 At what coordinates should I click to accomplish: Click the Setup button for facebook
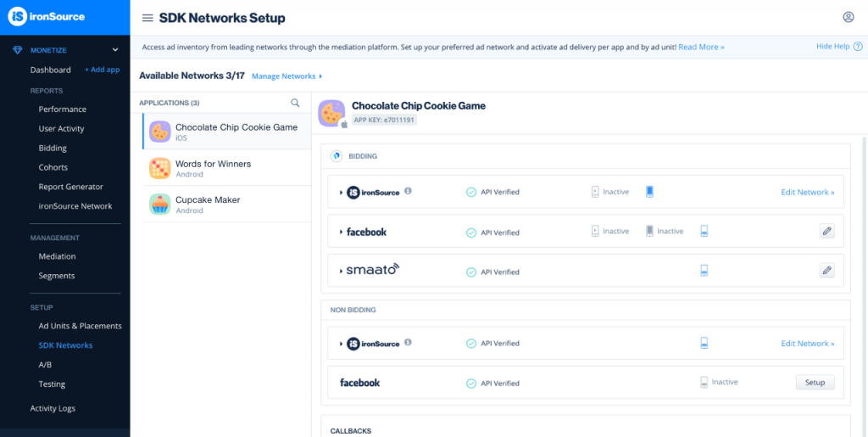[815, 383]
